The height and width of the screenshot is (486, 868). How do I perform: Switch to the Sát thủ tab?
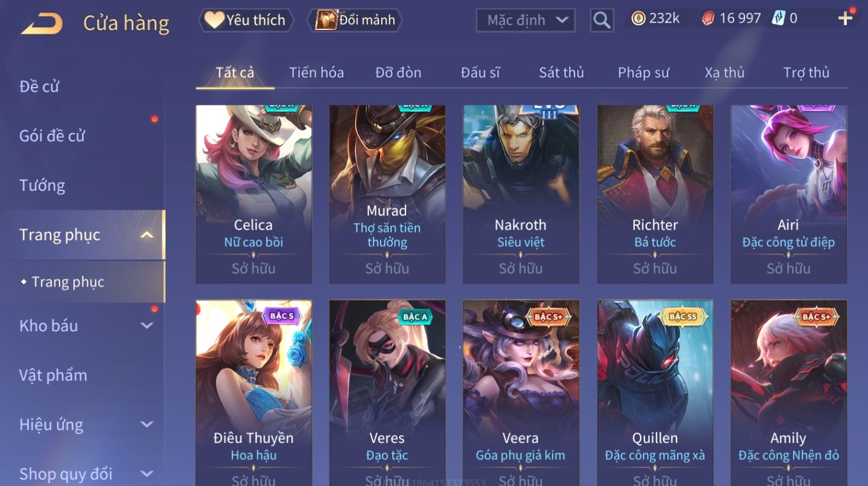click(561, 73)
